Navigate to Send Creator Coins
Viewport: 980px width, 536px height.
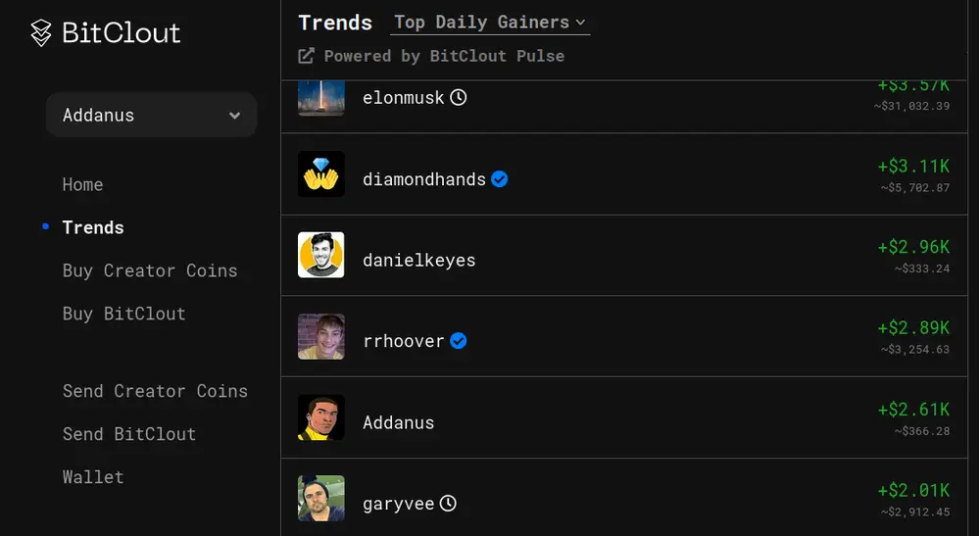click(x=155, y=391)
